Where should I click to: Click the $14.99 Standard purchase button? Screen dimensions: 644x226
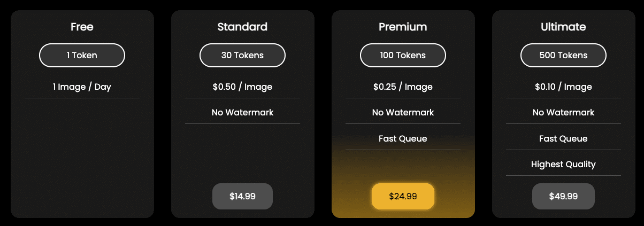[242, 196]
